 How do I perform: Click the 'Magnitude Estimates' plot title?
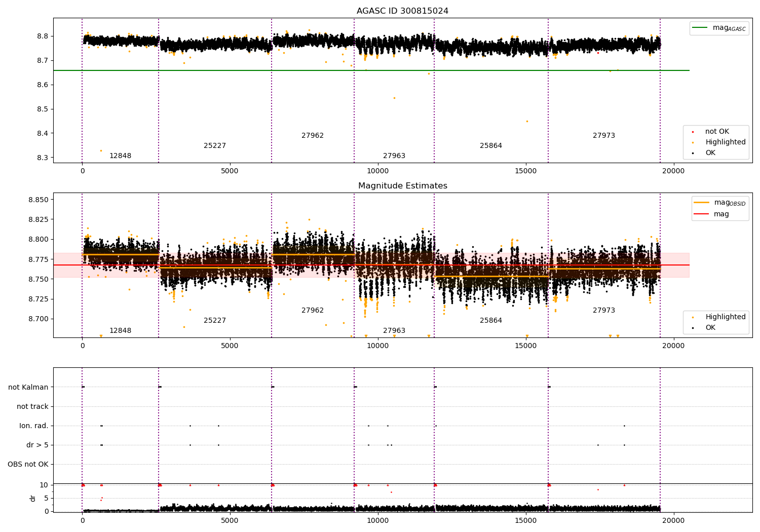point(402,186)
